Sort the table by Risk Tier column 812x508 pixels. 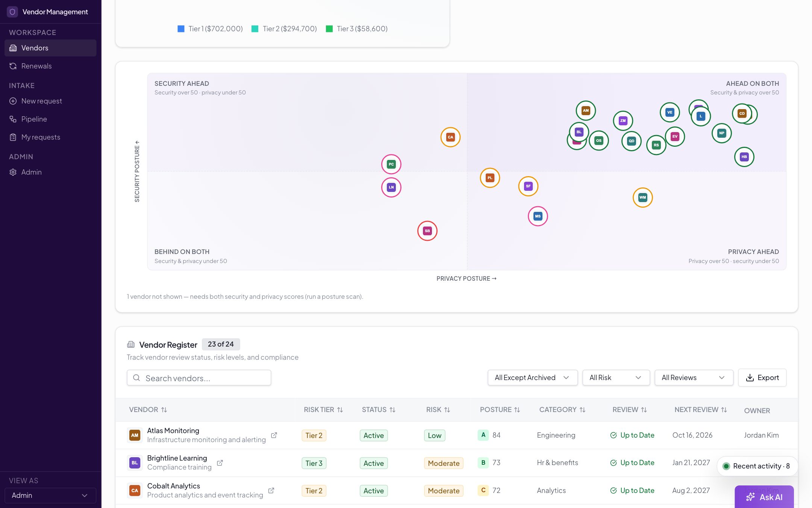point(324,410)
